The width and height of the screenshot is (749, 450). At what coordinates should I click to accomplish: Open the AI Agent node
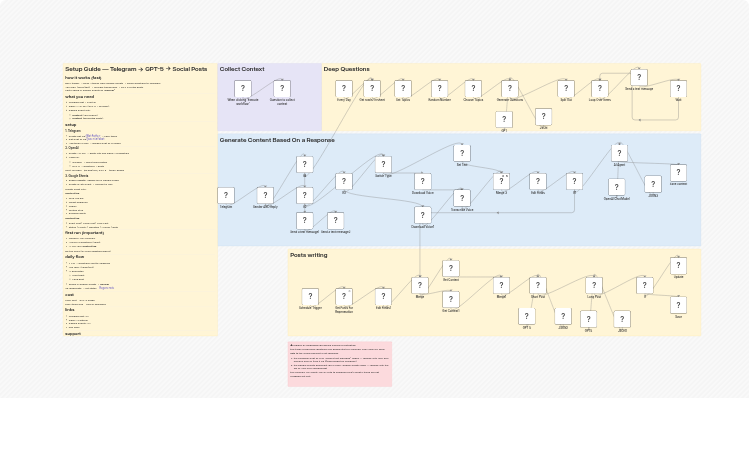tap(619, 154)
